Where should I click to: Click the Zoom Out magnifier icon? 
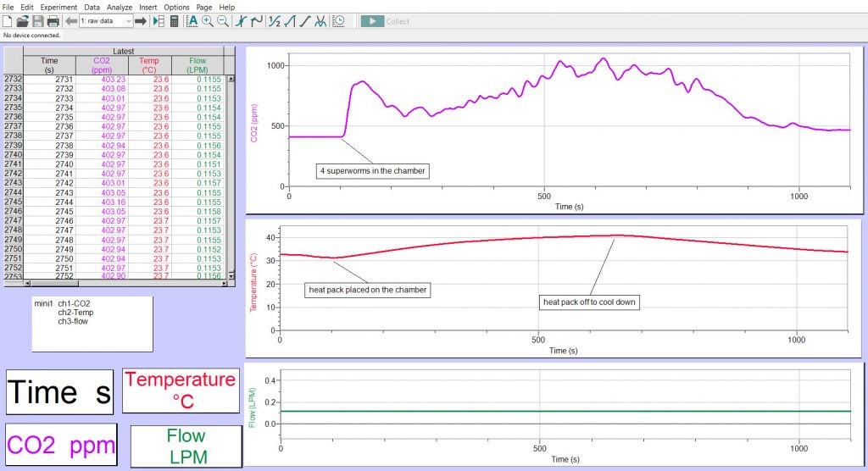coord(223,21)
